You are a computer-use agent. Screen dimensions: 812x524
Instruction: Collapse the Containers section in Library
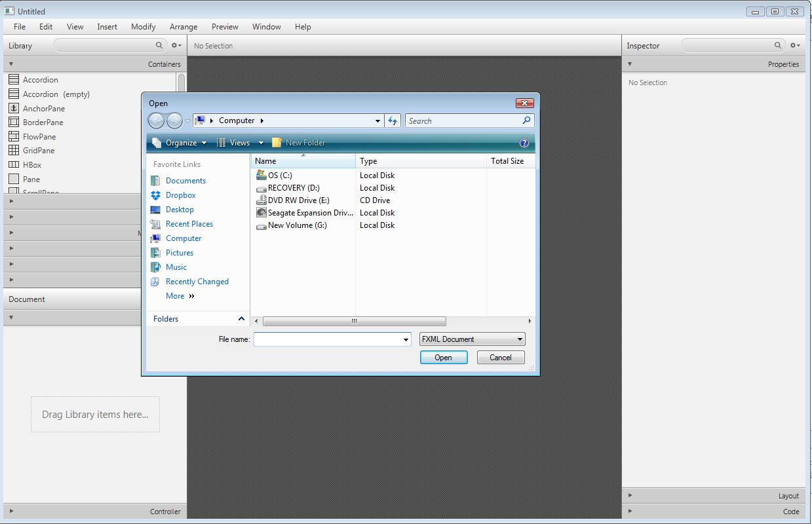[11, 64]
